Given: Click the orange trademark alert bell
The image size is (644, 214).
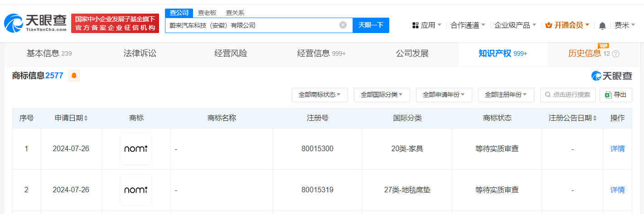Looking at the screenshot, I should [x=74, y=76].
